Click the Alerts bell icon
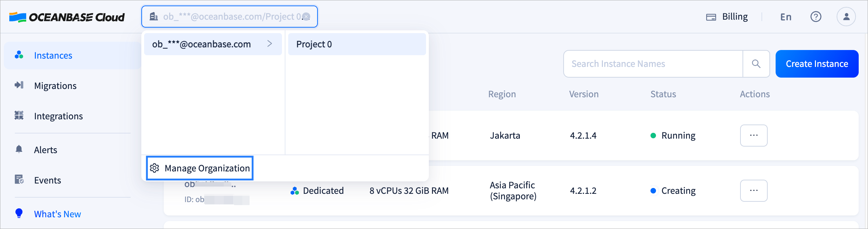868x229 pixels. click(19, 149)
